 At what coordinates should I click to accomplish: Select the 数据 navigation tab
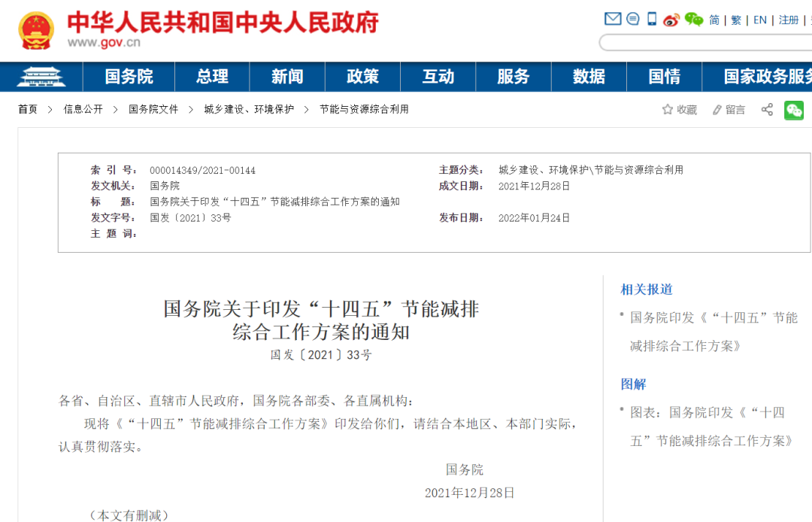tap(589, 77)
